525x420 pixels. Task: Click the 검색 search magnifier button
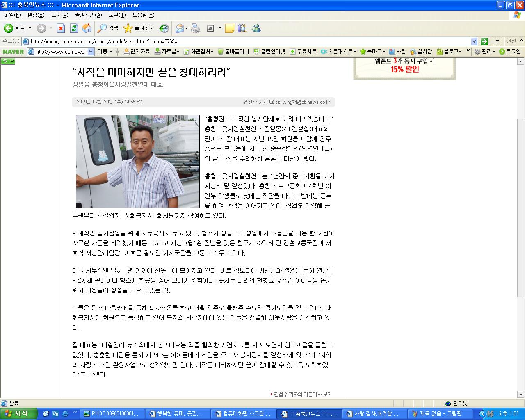pos(108,28)
